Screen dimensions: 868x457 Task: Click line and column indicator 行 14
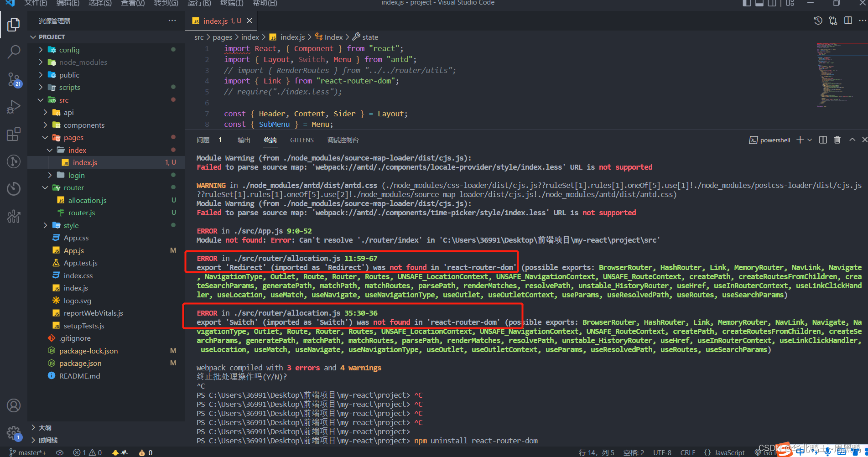pos(597,452)
